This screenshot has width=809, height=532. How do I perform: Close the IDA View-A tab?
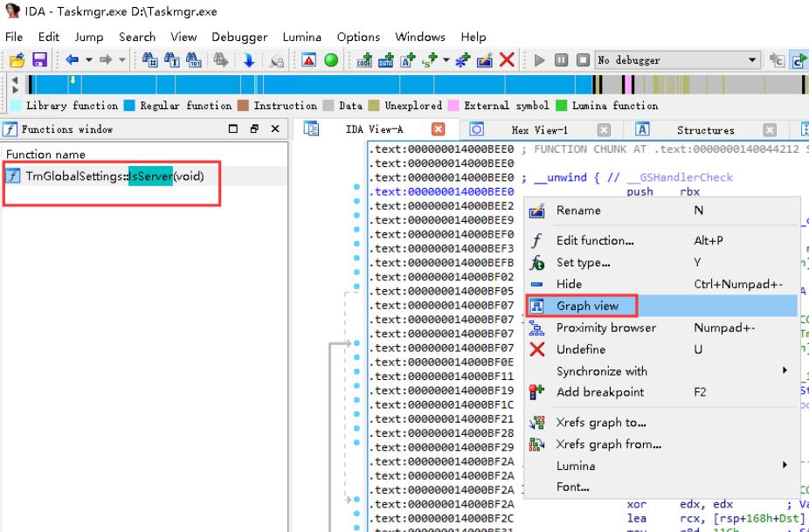point(438,129)
